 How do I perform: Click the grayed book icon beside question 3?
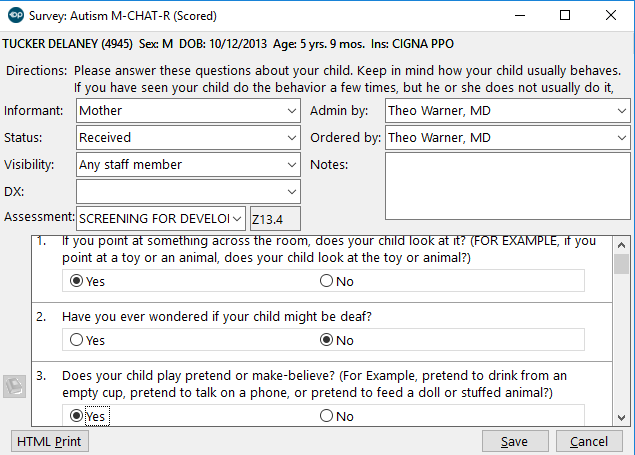14,387
